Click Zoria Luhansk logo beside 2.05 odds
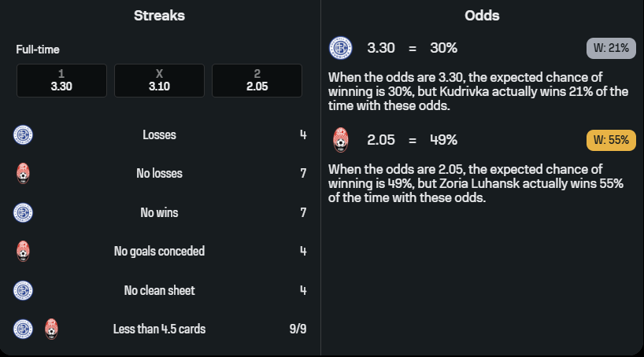 coord(341,140)
